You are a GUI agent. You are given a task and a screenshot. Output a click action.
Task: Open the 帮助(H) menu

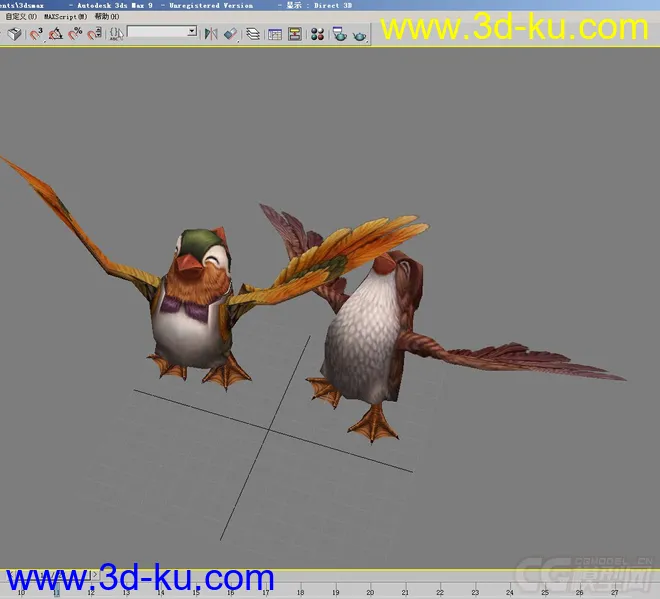pyautogui.click(x=107, y=16)
